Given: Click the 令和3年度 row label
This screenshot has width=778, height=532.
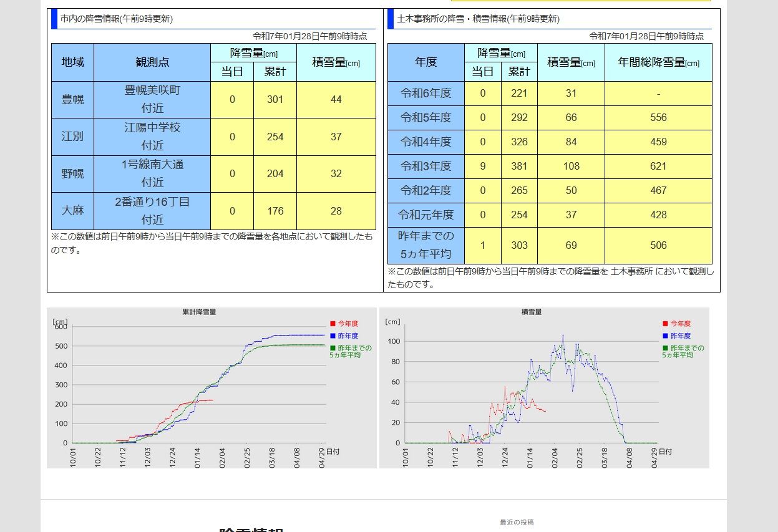Looking at the screenshot, I should tap(426, 167).
